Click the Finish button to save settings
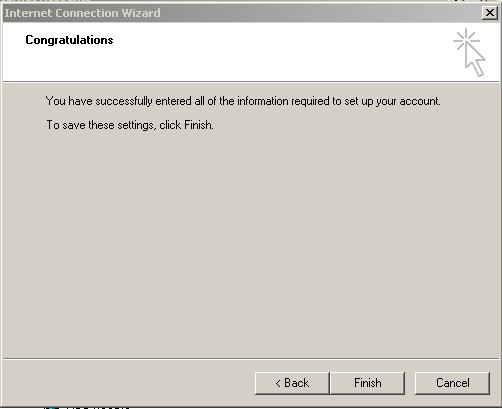This screenshot has height=409, width=502. (x=367, y=383)
